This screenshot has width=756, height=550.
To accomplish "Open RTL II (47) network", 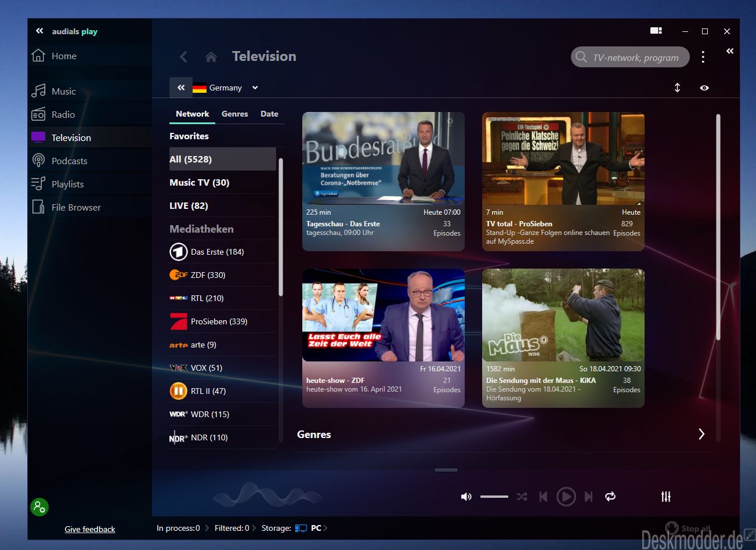I will (x=223, y=391).
